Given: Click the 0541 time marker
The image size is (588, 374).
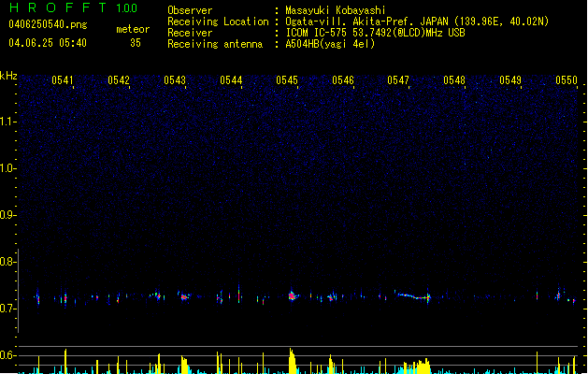Looking at the screenshot, I should [63, 80].
